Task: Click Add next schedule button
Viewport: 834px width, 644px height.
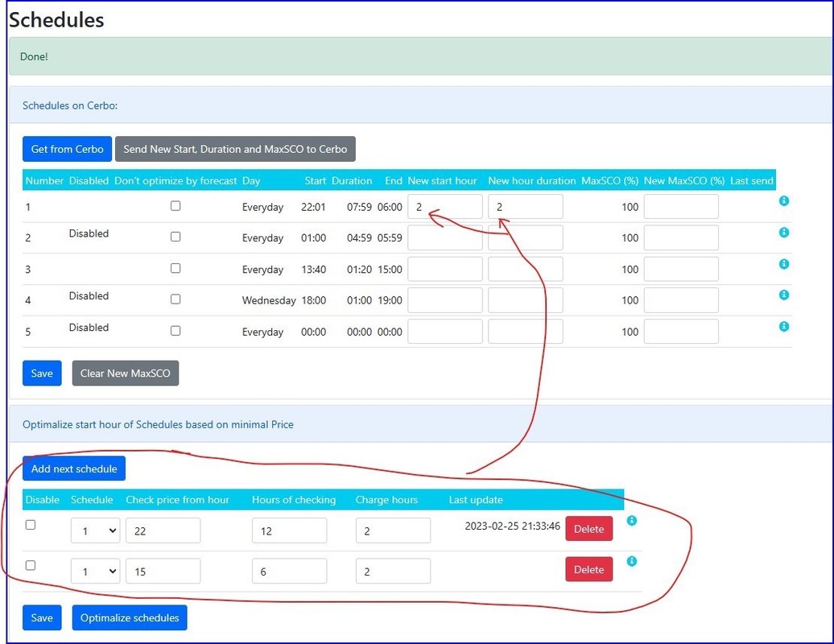Action: click(74, 469)
